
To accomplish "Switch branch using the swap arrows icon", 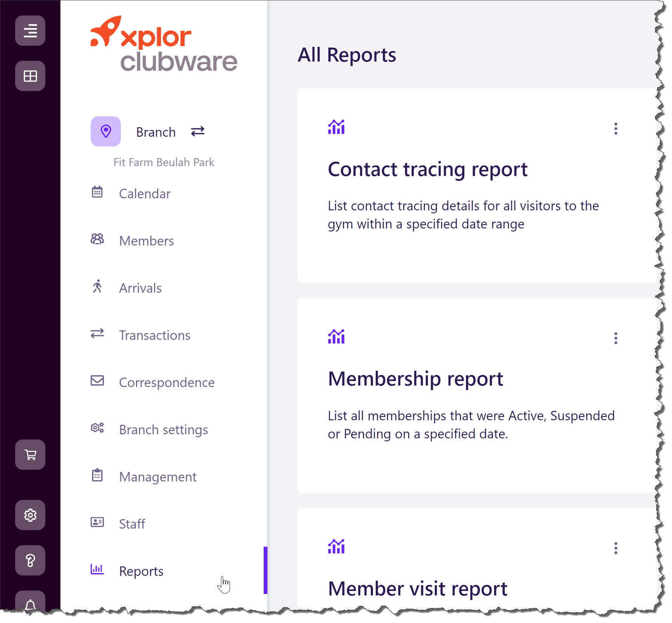I will 198,131.
